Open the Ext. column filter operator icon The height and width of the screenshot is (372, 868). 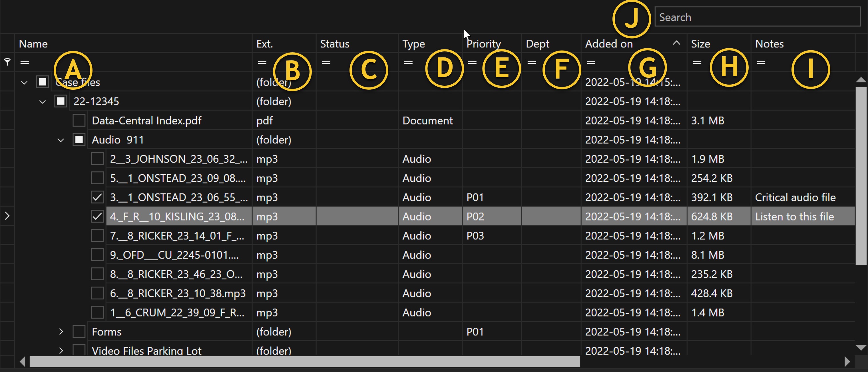tap(262, 62)
